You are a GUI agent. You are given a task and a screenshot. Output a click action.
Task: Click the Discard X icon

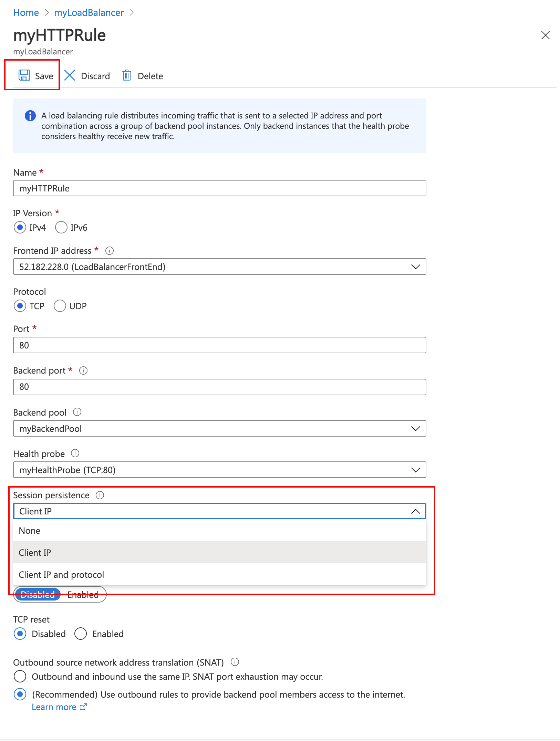point(70,75)
